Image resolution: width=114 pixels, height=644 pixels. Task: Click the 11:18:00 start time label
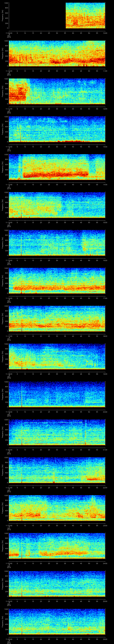pyautogui.click(x=9, y=374)
